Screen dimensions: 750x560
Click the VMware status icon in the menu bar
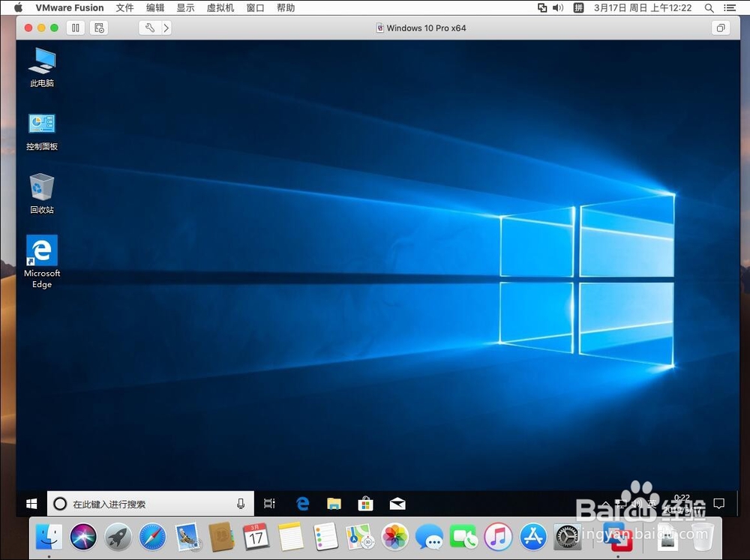542,7
